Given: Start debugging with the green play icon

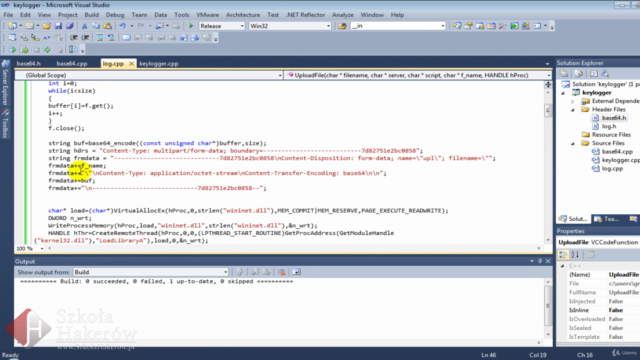Looking at the screenshot, I should (191, 26).
